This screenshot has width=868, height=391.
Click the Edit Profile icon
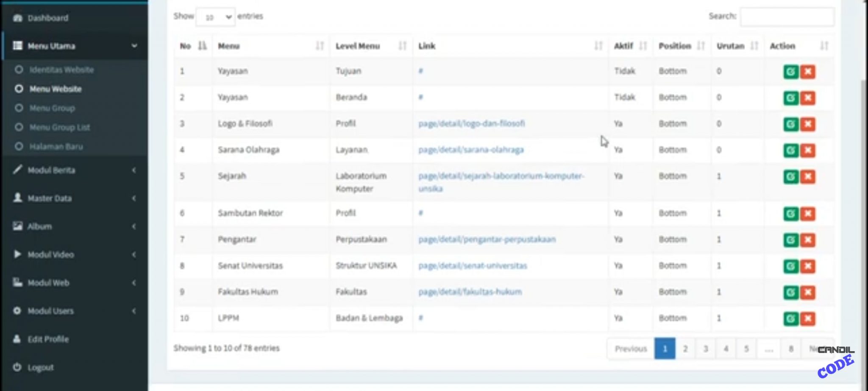pos(17,339)
